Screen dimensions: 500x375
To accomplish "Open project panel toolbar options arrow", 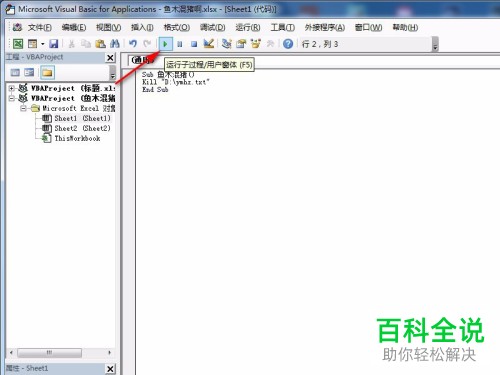I will coord(112,72).
